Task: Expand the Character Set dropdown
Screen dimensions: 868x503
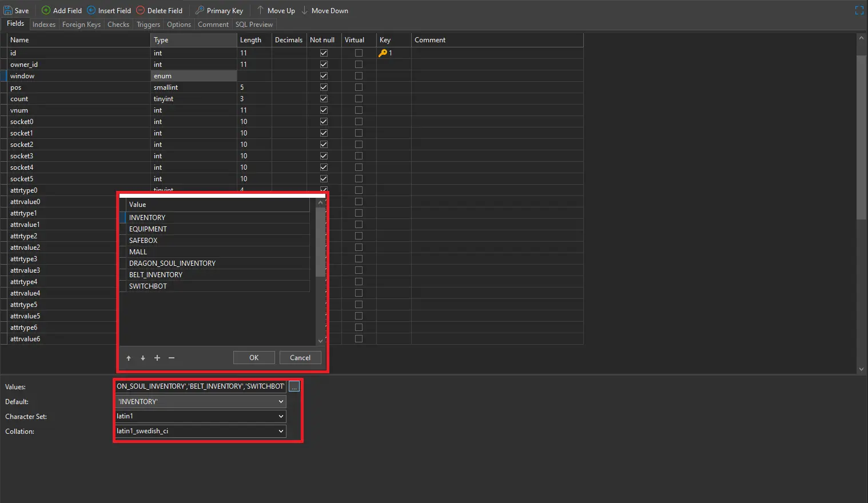Action: click(x=281, y=416)
